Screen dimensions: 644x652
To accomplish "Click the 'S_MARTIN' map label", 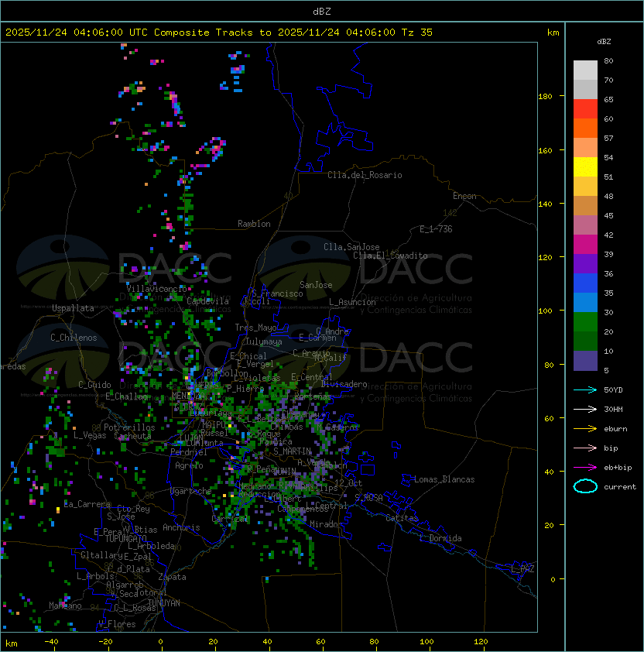I will coord(292,451).
